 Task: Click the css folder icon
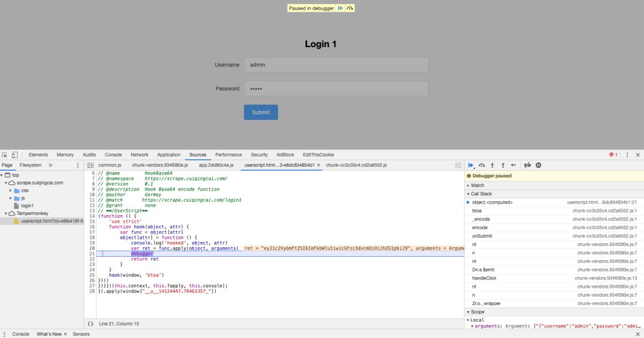[x=17, y=190]
